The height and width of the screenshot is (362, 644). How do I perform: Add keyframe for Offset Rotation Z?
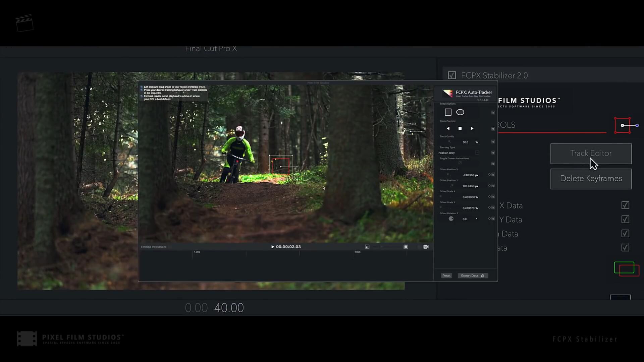point(489,219)
